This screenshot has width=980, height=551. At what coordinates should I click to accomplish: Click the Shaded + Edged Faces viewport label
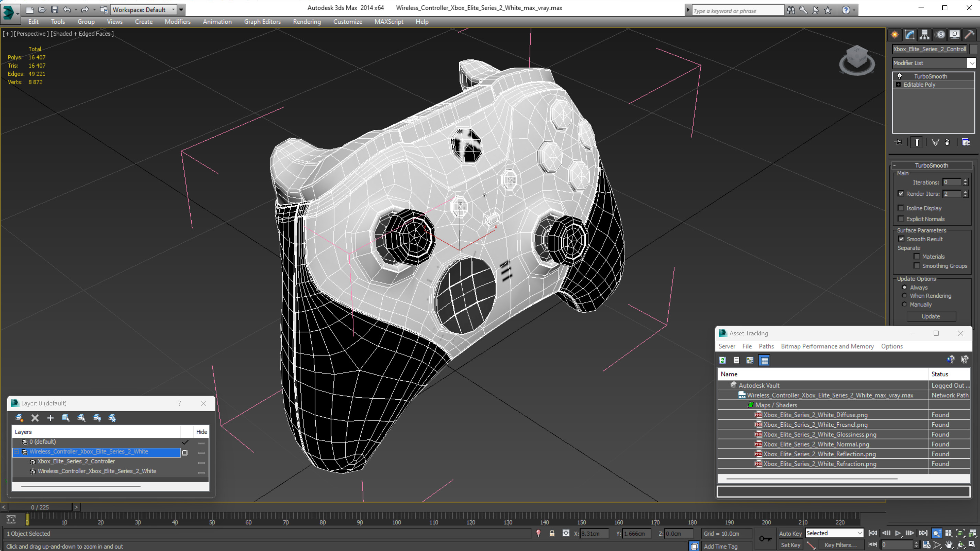82,33
